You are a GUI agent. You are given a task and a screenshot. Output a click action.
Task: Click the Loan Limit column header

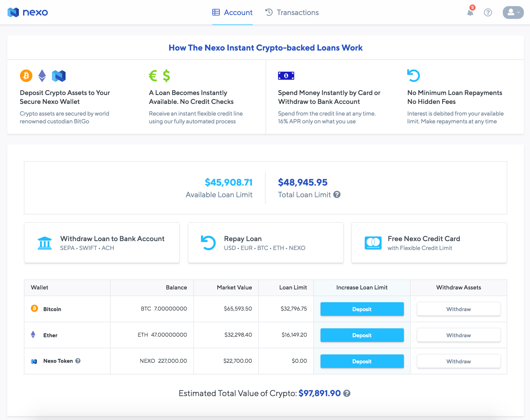tap(293, 287)
